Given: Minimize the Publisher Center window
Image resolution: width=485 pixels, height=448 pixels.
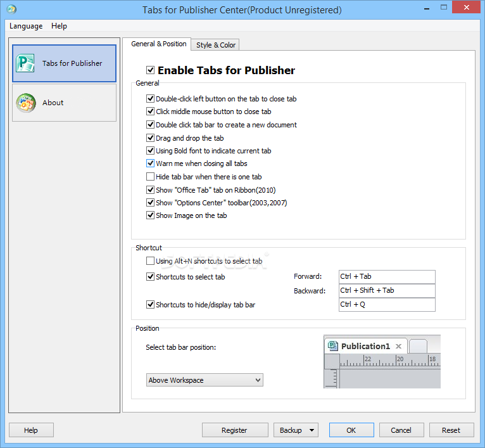Looking at the screenshot, I should click(x=427, y=8).
